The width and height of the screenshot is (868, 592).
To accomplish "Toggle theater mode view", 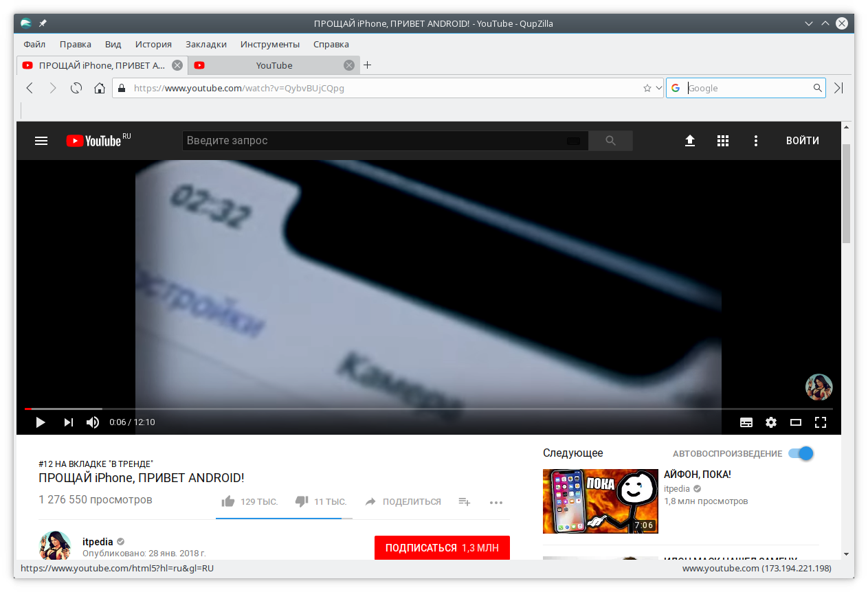I will (796, 422).
